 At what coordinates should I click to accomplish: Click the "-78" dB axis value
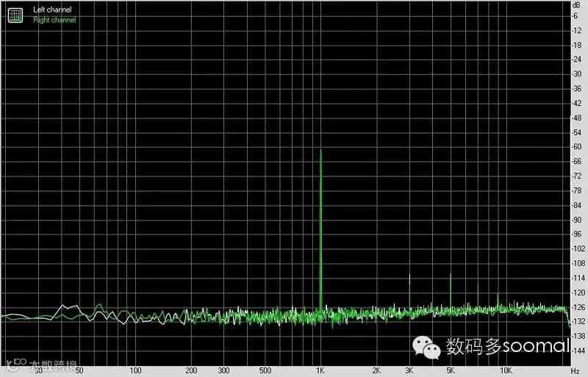point(576,191)
